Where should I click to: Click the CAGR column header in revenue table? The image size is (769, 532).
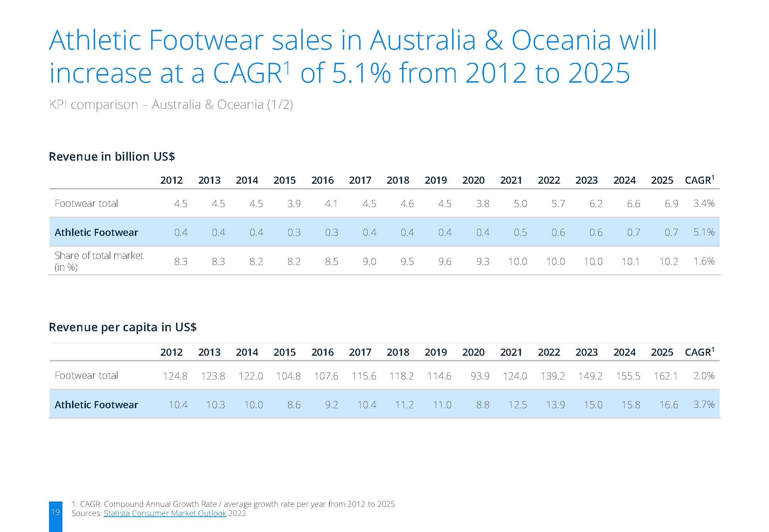click(699, 180)
